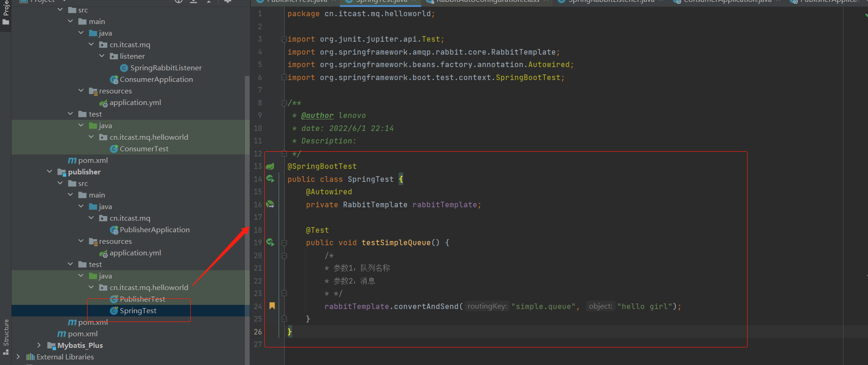Viewport: 868px width, 365px height.
Task: Click @Autowired annotation on line 15
Action: tap(329, 192)
